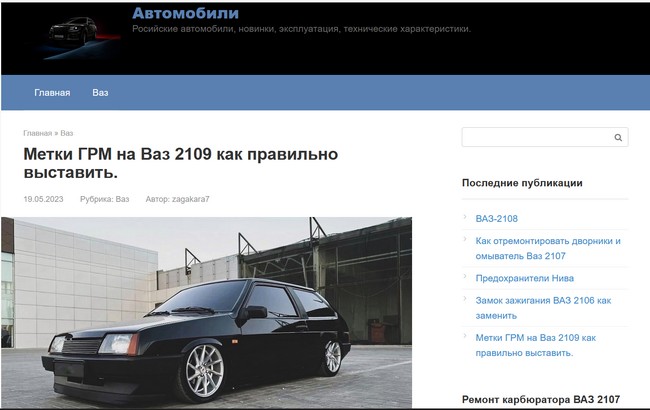The image size is (650, 410).
Task: Click the Главная breadcrumb link
Action: (x=37, y=133)
